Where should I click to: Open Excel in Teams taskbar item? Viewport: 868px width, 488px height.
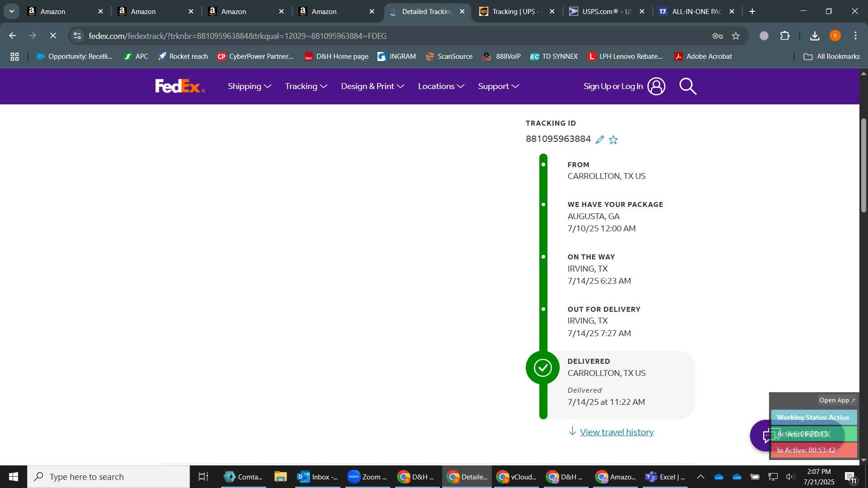coord(665,477)
